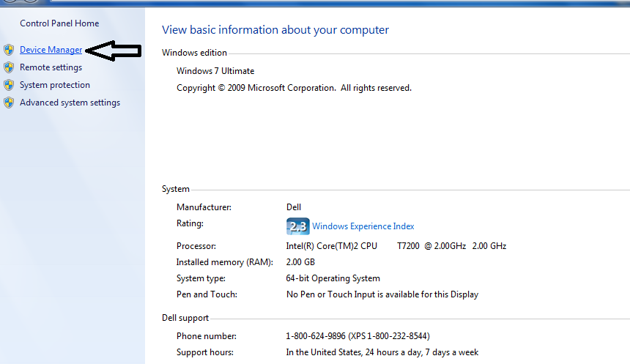
Task: Click the installed memory value 2.00 GB
Action: click(300, 262)
